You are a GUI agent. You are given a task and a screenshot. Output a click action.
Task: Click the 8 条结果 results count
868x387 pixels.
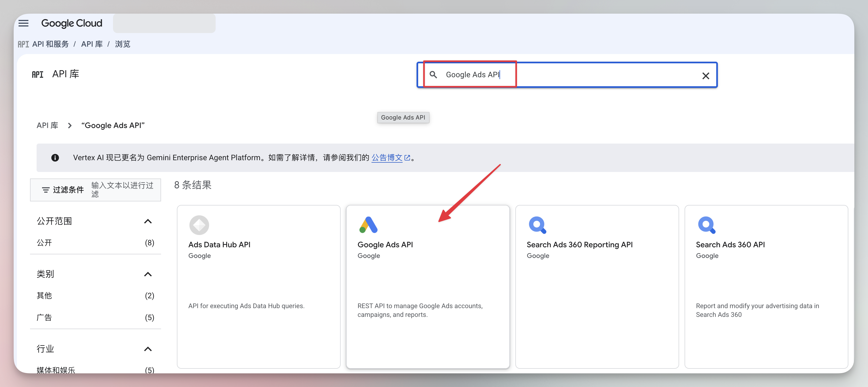coord(193,185)
